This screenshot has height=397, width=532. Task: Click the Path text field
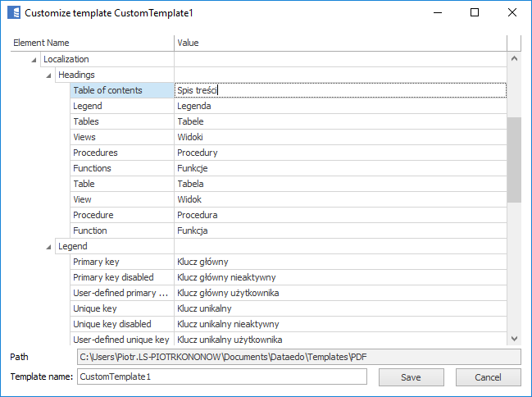coord(298,357)
